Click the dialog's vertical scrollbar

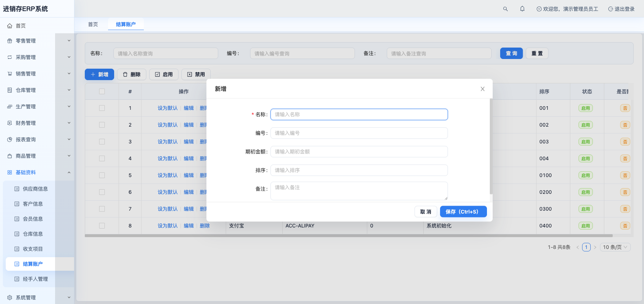pos(491,147)
